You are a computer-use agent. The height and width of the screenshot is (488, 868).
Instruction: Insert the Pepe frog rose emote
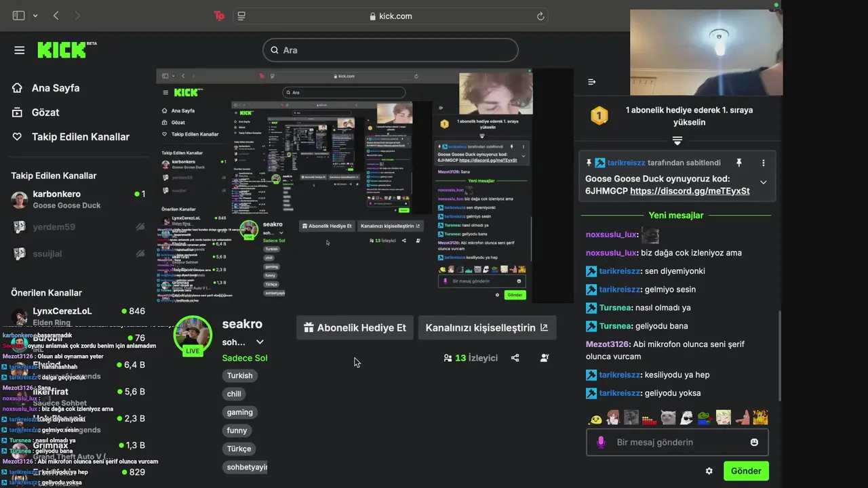705,418
